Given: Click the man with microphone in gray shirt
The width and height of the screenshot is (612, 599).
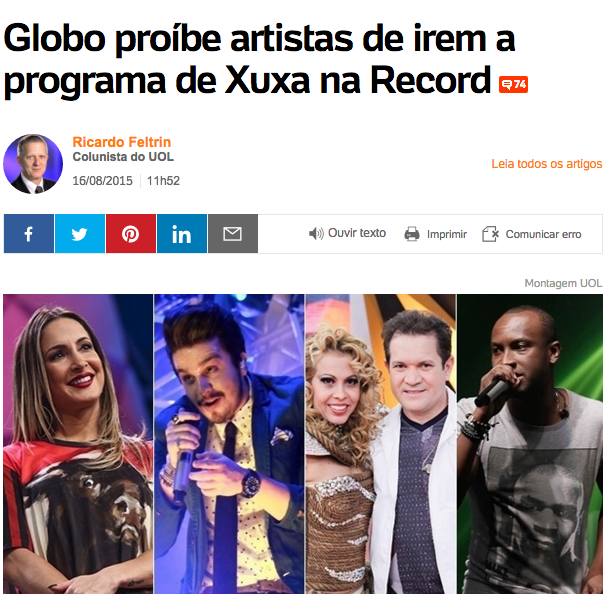Looking at the screenshot, I should point(530,444).
